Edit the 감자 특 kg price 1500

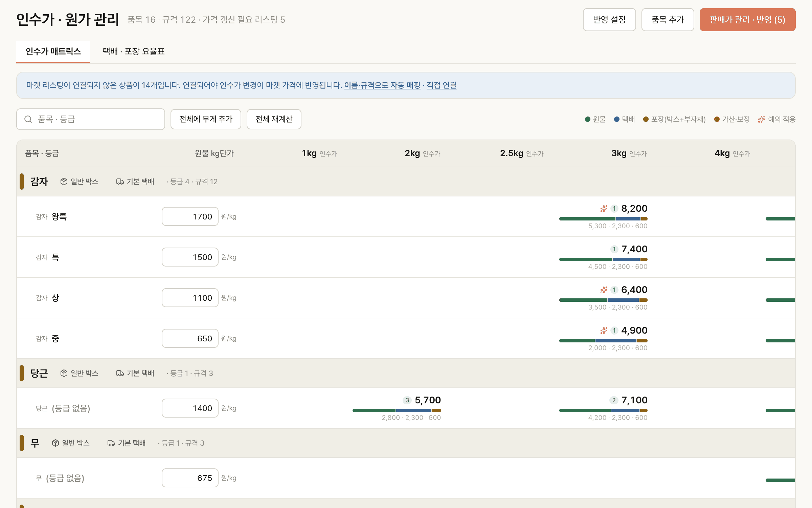pos(190,257)
